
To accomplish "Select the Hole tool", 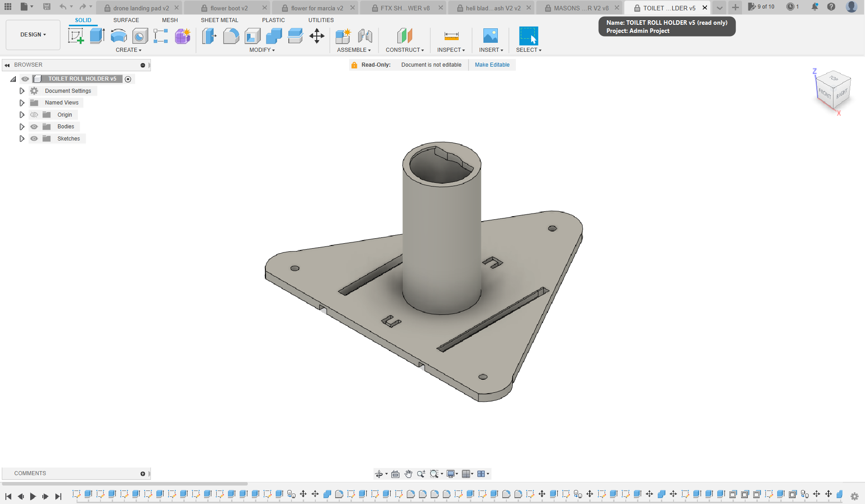I will point(140,36).
